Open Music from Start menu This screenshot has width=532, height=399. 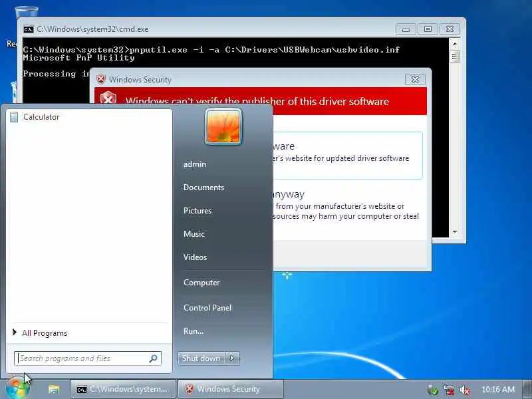[194, 234]
